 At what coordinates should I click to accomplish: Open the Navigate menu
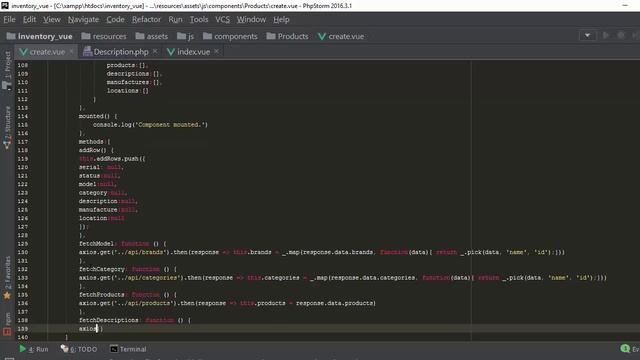(83, 20)
